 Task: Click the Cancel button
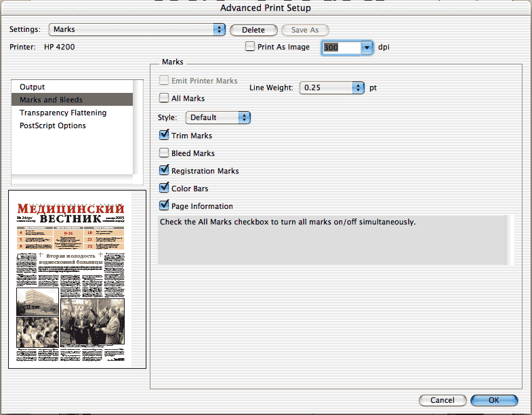click(x=443, y=400)
